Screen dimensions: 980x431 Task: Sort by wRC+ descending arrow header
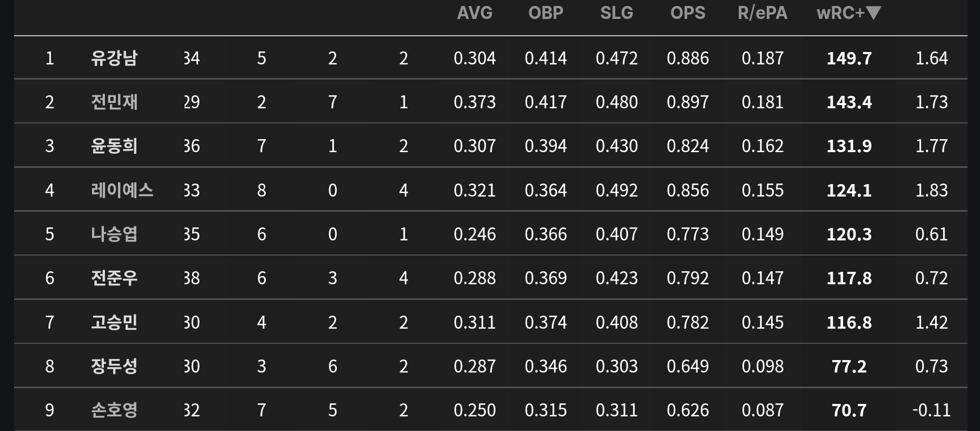(x=849, y=13)
